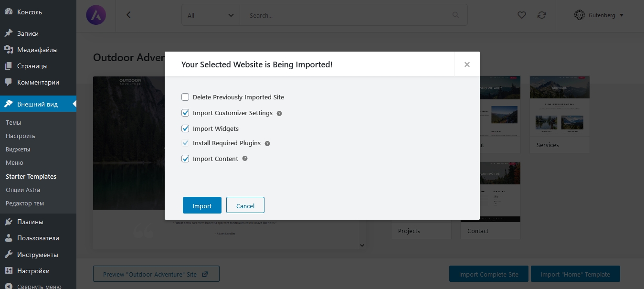Switch to Starter Templates menu item
Image resolution: width=644 pixels, height=289 pixels.
(31, 176)
